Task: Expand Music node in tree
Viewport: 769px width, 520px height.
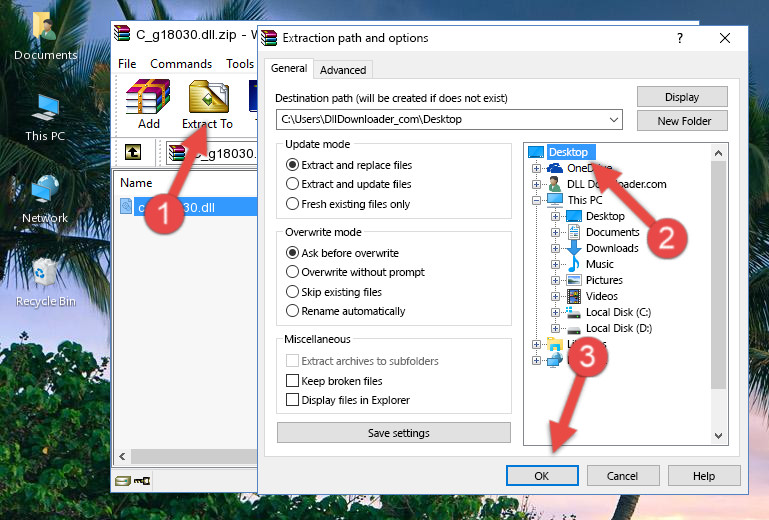Action: pos(555,264)
